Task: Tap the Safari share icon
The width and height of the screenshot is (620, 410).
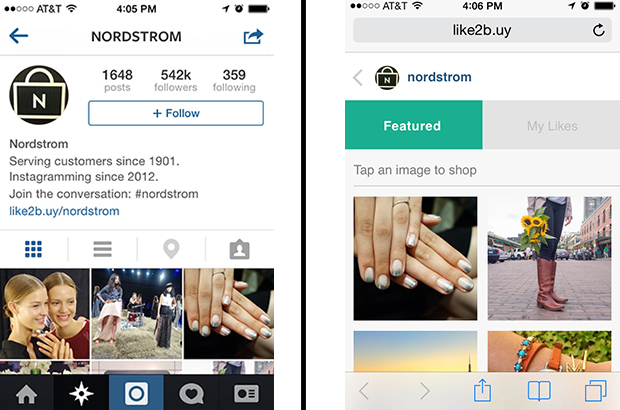Action: [x=482, y=390]
